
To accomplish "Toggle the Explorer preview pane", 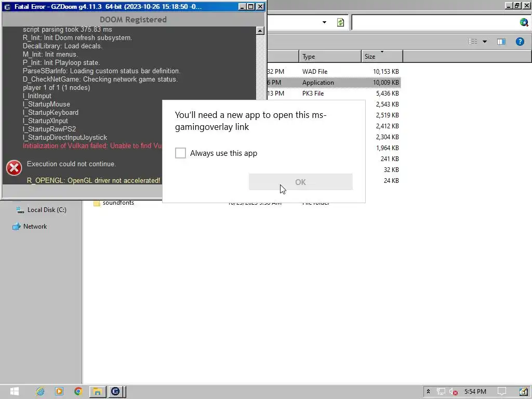I will pos(501,42).
